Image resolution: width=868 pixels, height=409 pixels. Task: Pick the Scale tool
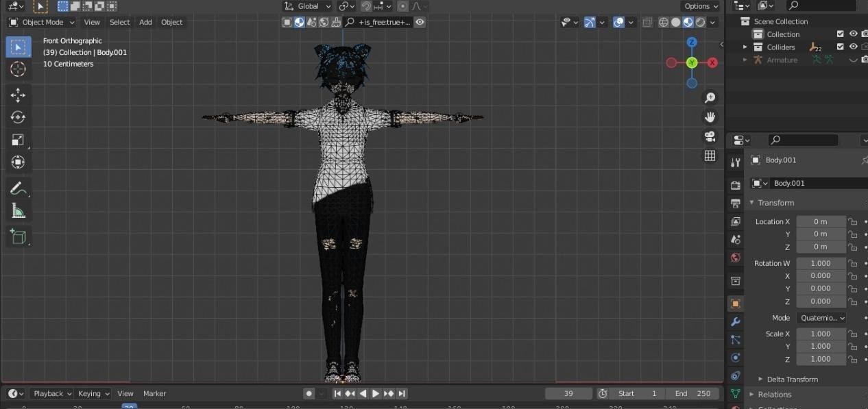click(x=19, y=140)
